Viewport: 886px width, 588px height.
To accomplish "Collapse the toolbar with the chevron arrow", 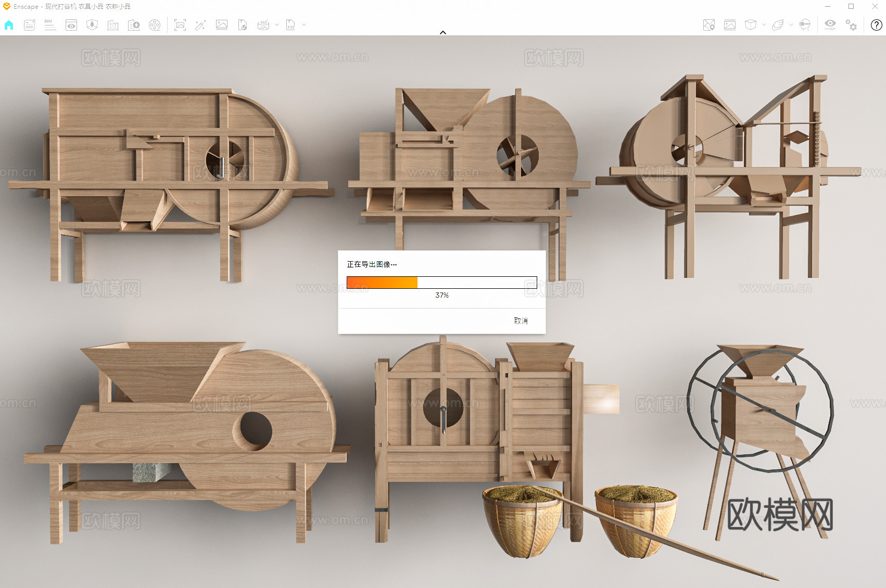I will tap(443, 32).
